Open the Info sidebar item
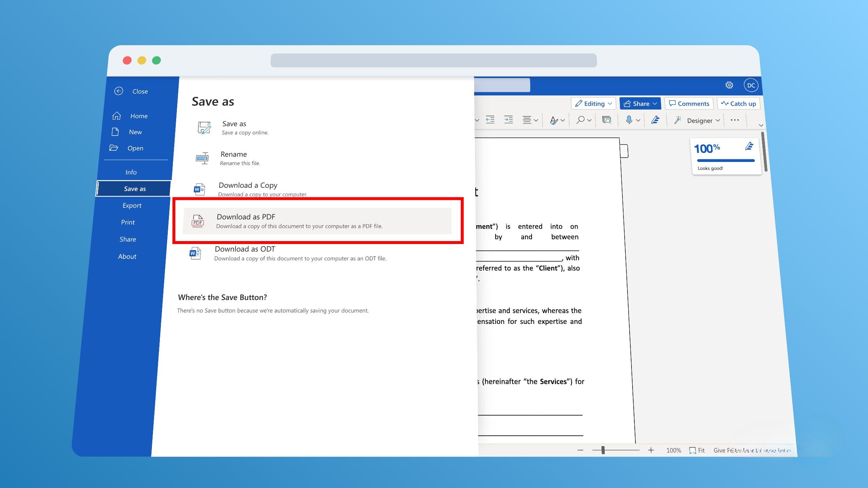868x488 pixels. [131, 172]
